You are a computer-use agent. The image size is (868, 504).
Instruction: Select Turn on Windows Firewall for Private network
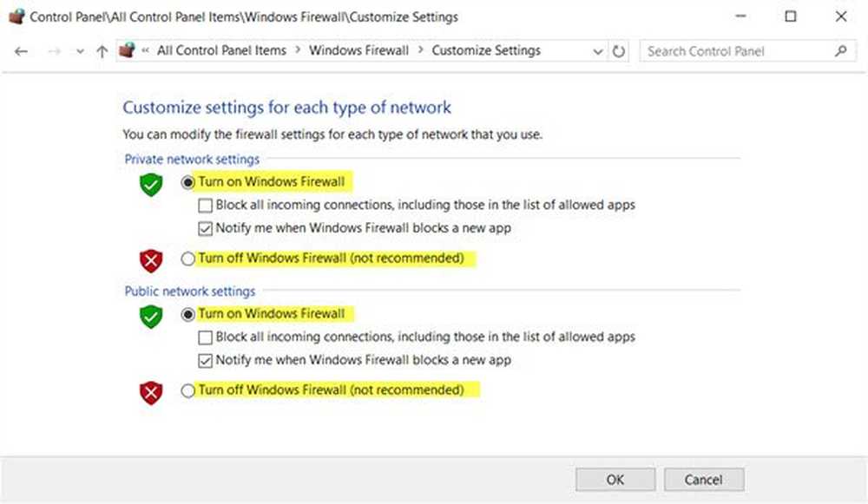click(187, 182)
